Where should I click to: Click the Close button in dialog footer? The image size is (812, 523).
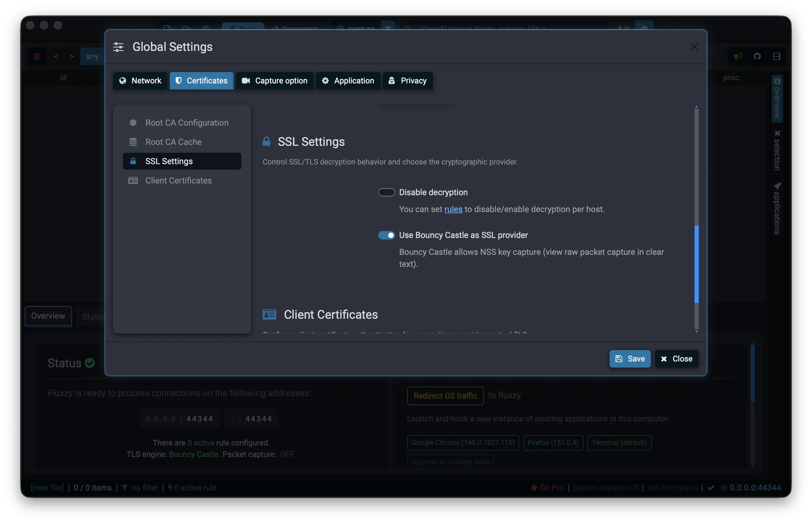(x=676, y=359)
